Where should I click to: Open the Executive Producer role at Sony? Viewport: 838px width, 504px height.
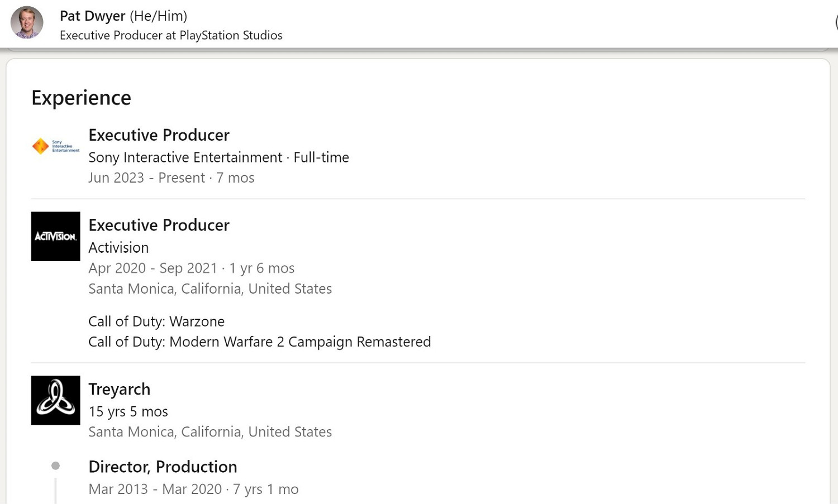[x=159, y=135]
